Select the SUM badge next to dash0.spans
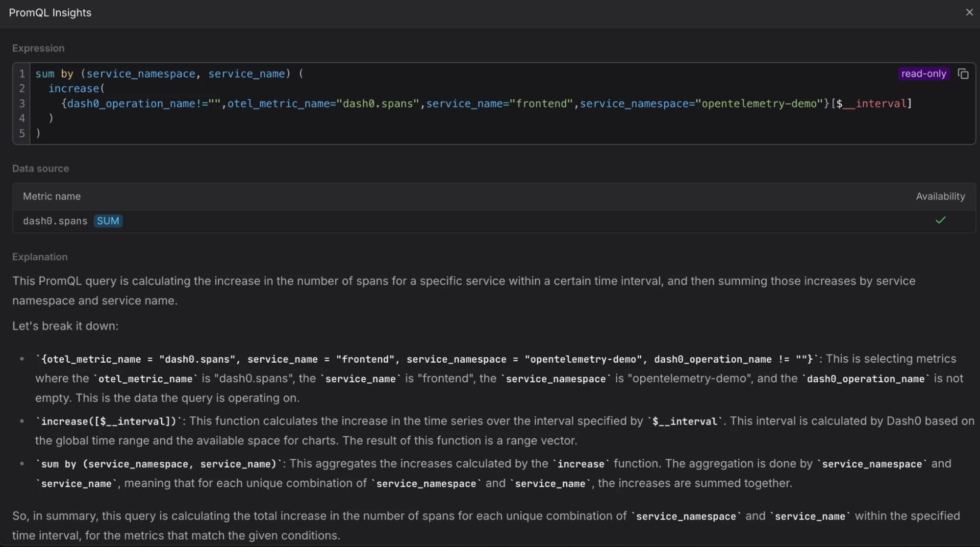The height and width of the screenshot is (547, 980). click(108, 221)
